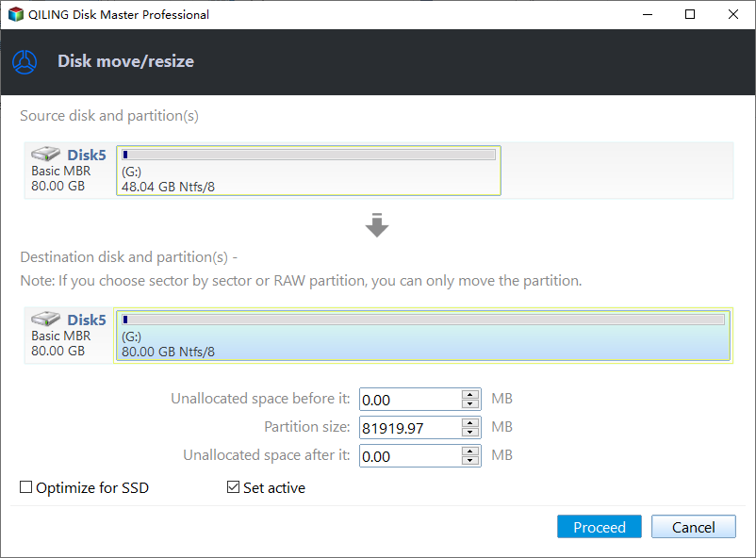Decrease Unallocated space after it value
Screen dimensions: 756x558
pyautogui.click(x=469, y=461)
